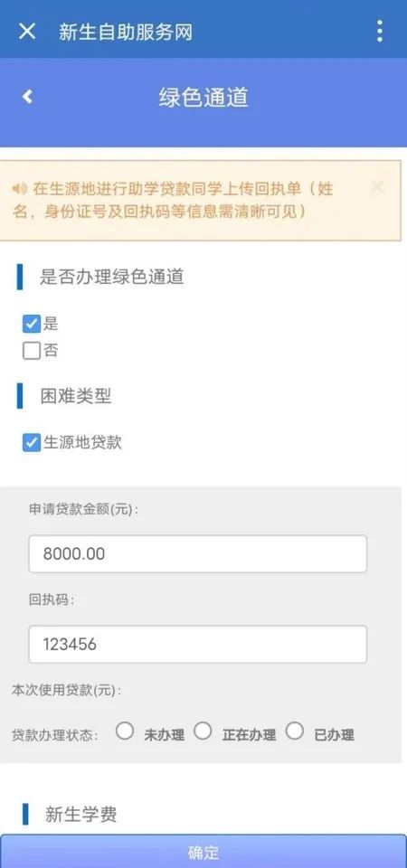Viewport: 407px width, 868px height.
Task: Select the 未办理 radio button
Action: (x=125, y=731)
